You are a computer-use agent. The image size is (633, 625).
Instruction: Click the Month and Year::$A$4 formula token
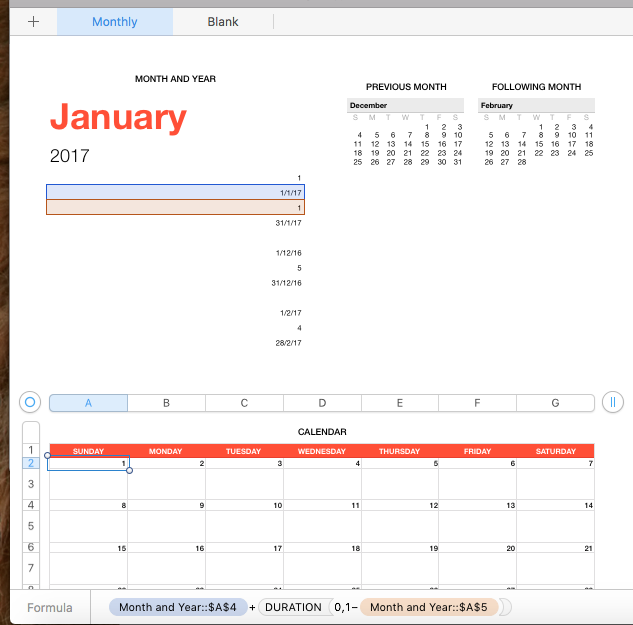tap(178, 607)
